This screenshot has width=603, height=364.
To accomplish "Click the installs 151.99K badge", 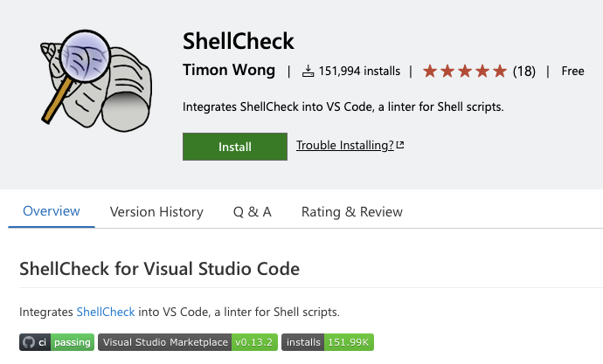I will click(328, 342).
